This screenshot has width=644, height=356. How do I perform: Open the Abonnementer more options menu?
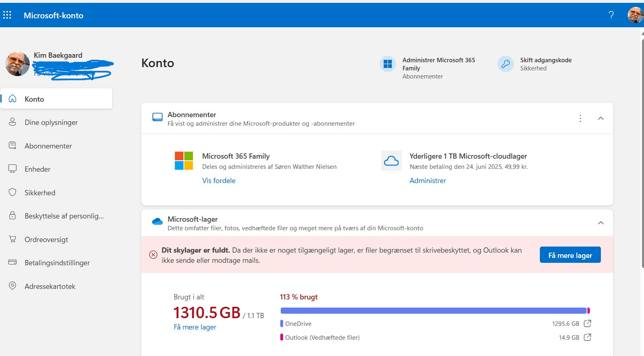point(580,118)
